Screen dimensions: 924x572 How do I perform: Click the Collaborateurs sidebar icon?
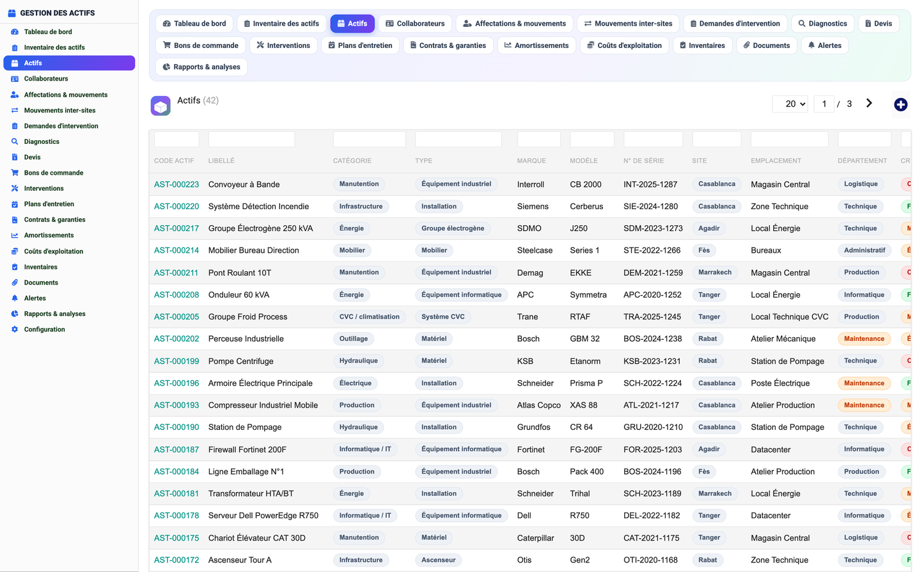point(15,79)
